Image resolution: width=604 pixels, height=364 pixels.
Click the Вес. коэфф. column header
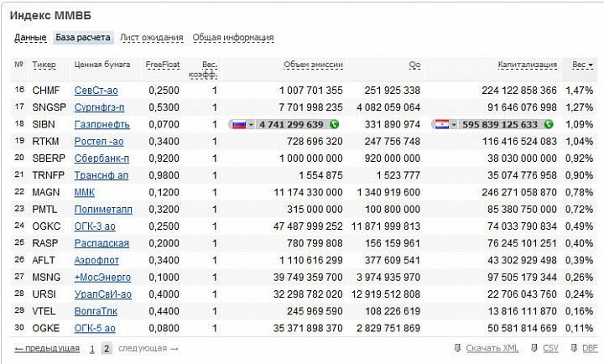click(x=203, y=70)
